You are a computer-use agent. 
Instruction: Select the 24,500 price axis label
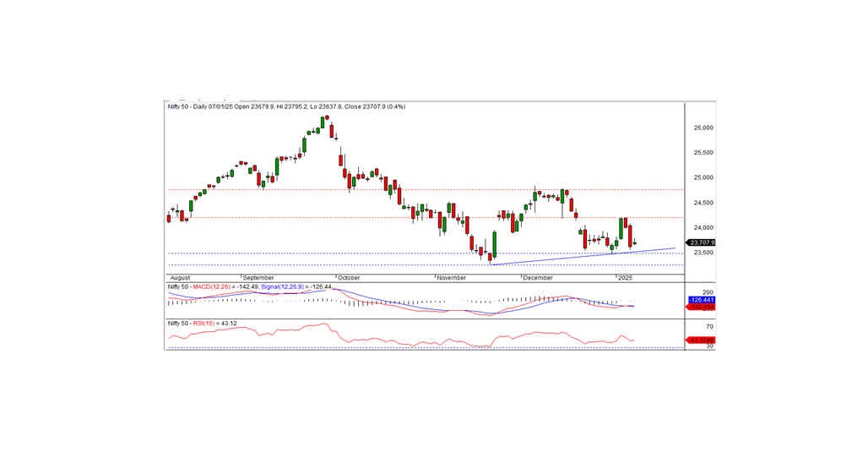coord(704,203)
